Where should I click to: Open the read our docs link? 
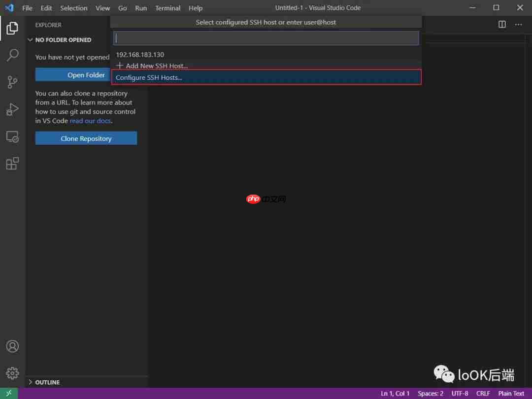pos(90,121)
